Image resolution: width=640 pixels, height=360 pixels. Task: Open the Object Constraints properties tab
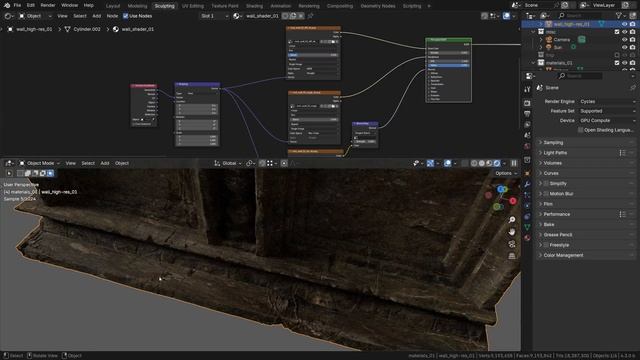(527, 216)
